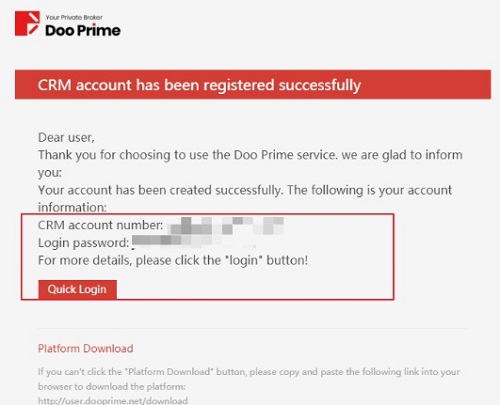Click the "For more details" instruction line

tap(173, 260)
